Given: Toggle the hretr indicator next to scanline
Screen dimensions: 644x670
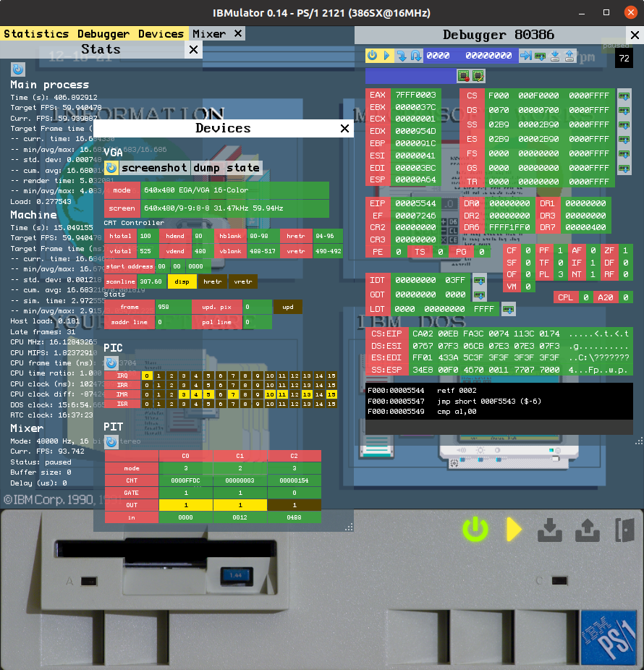Looking at the screenshot, I should pos(213,281).
